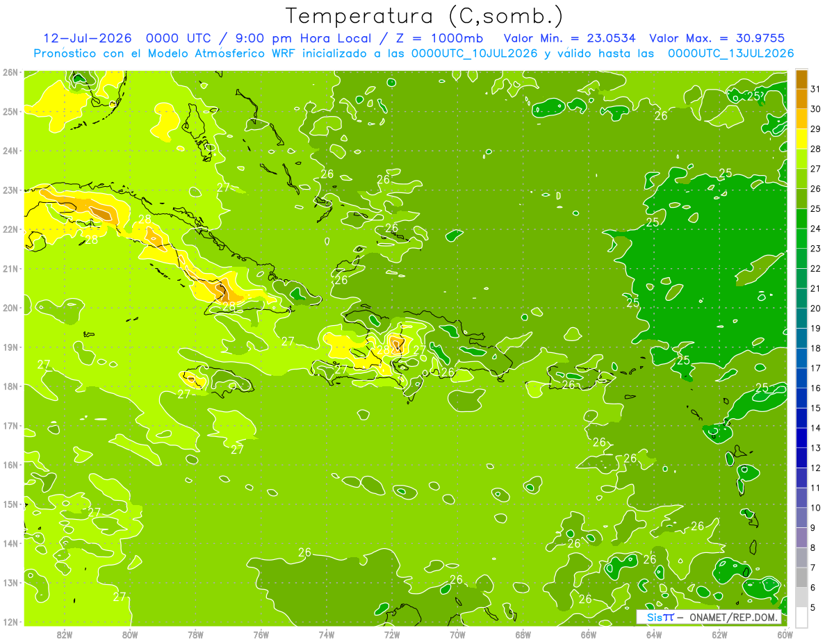Click the title "Temperatura (C,somb.)"
The height and width of the screenshot is (644, 834).
click(x=424, y=17)
